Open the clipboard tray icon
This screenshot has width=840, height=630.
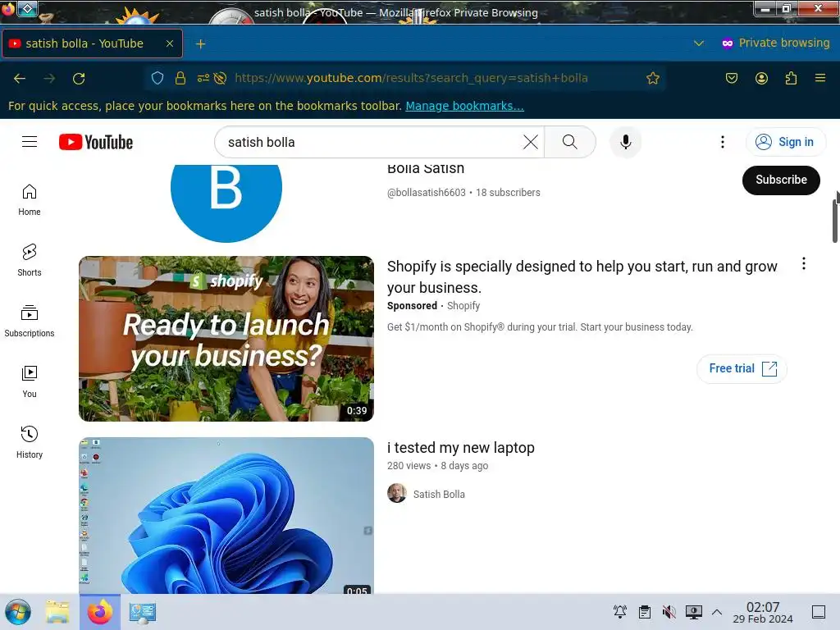click(x=645, y=612)
